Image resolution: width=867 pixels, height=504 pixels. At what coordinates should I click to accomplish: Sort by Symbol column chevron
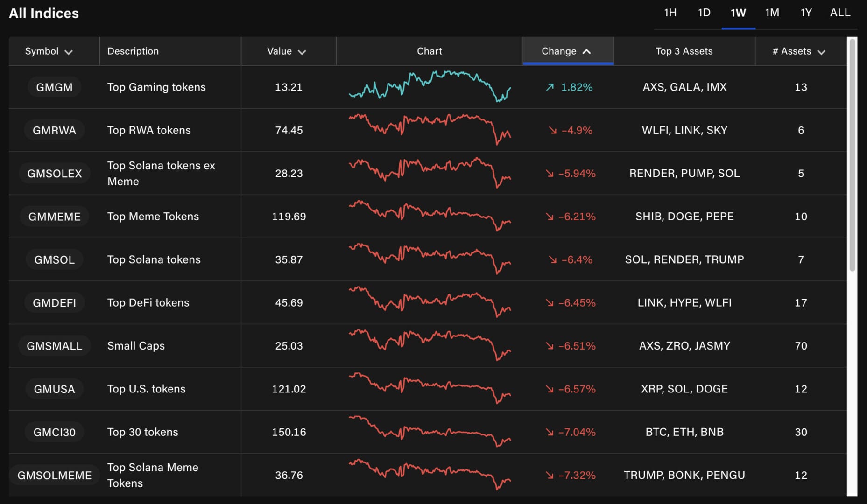click(x=69, y=52)
